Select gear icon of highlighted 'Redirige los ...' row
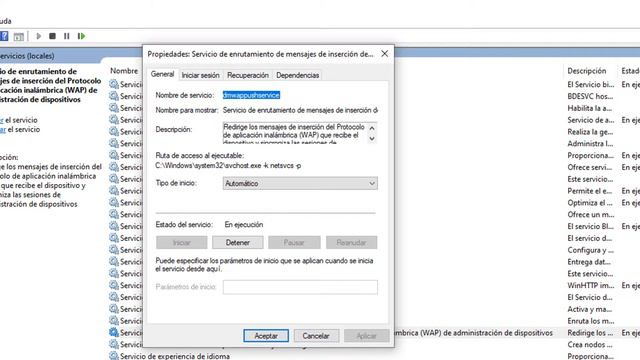 [114, 333]
